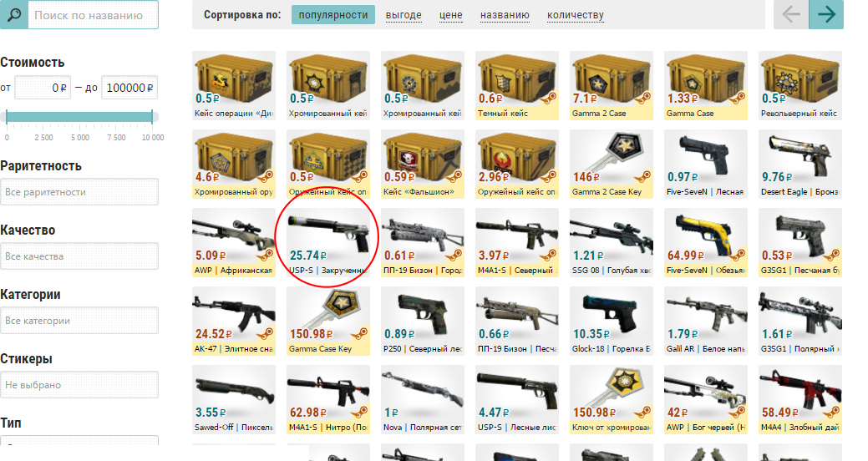Open the Категории dropdown
The image size is (868, 461).
pos(79,321)
